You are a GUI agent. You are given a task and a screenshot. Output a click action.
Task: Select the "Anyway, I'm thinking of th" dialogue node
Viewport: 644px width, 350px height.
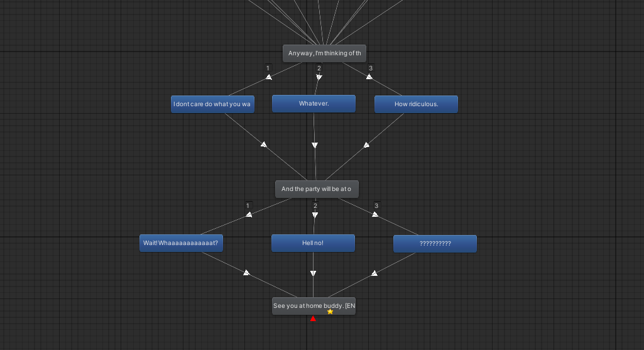point(324,53)
